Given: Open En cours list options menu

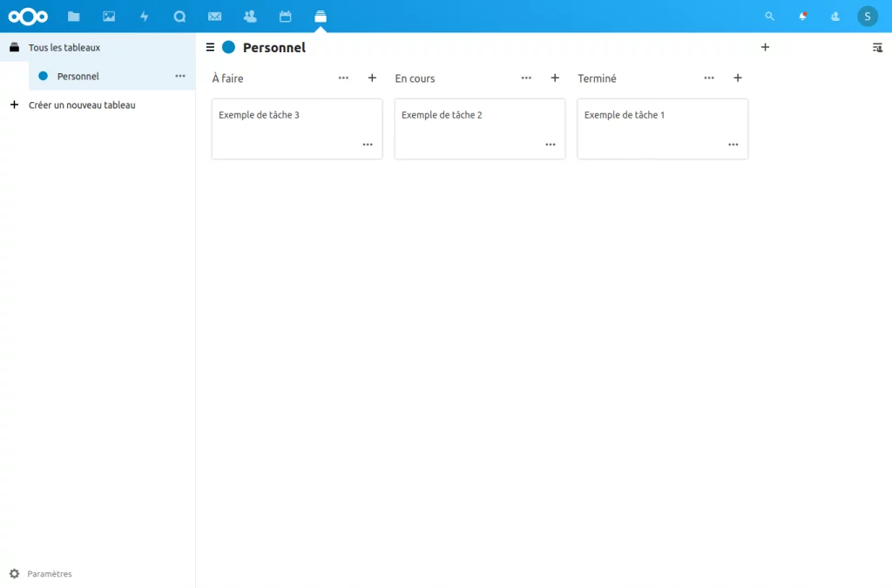Looking at the screenshot, I should [x=526, y=78].
